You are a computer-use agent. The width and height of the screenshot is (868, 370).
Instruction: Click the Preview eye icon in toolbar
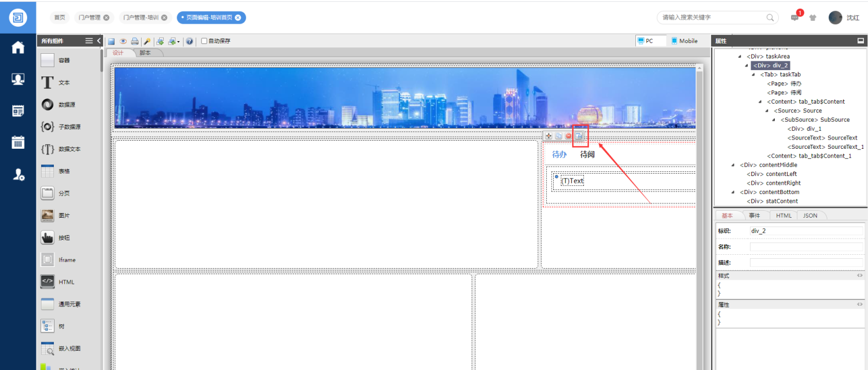click(x=123, y=41)
